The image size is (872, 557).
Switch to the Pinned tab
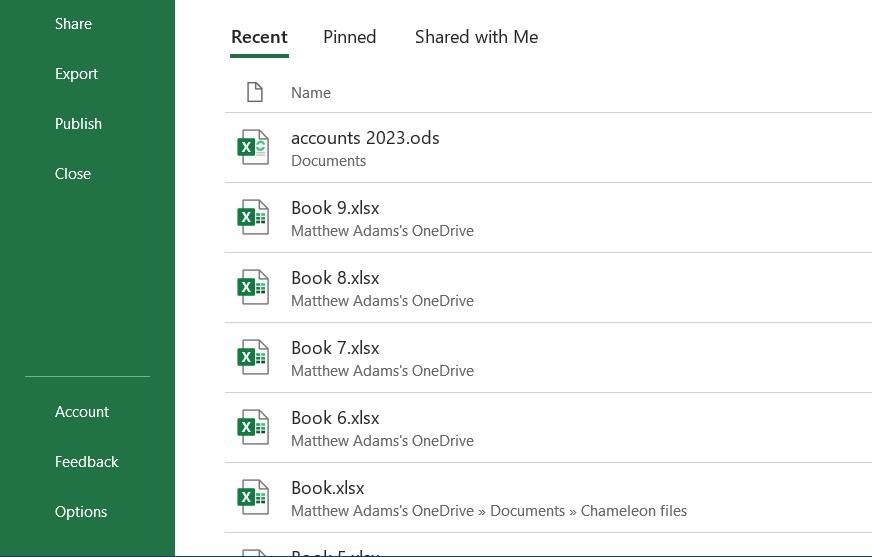tap(349, 37)
